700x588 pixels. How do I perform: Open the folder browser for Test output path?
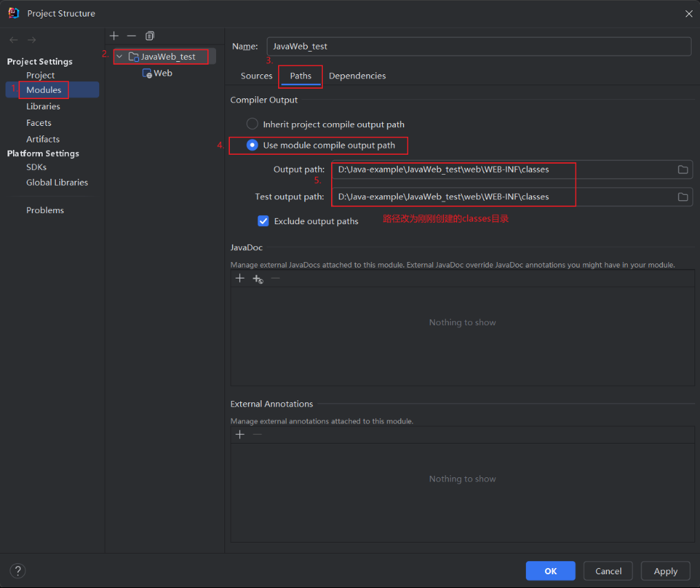click(x=682, y=197)
